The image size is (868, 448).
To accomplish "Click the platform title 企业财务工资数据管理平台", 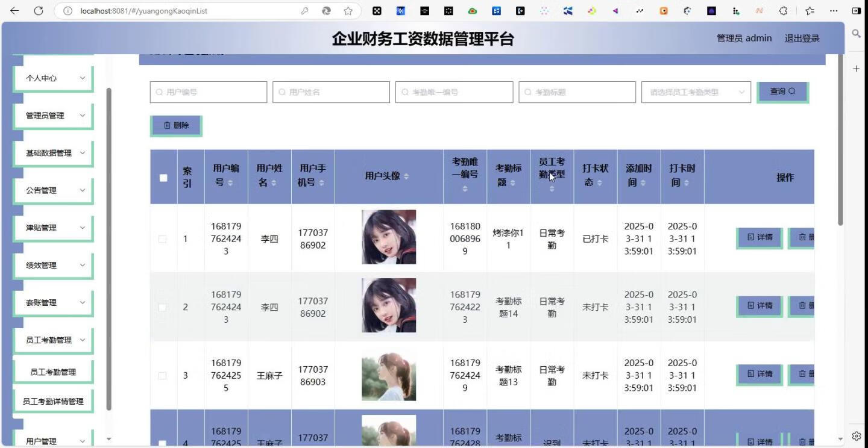I will coord(423,39).
